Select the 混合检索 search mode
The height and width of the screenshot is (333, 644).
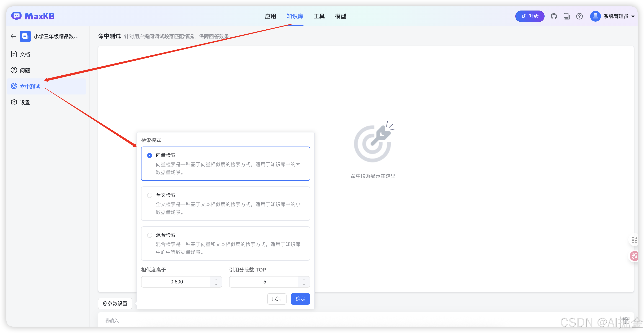click(x=150, y=235)
